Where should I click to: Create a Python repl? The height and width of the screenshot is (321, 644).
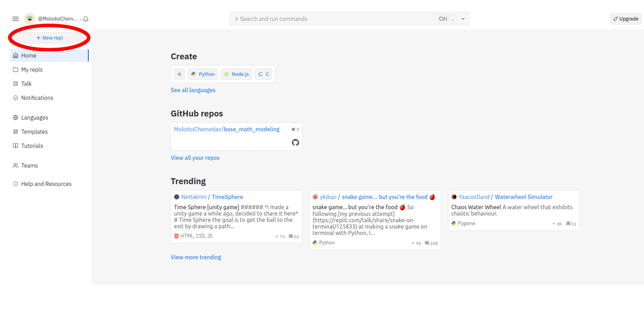coord(203,74)
